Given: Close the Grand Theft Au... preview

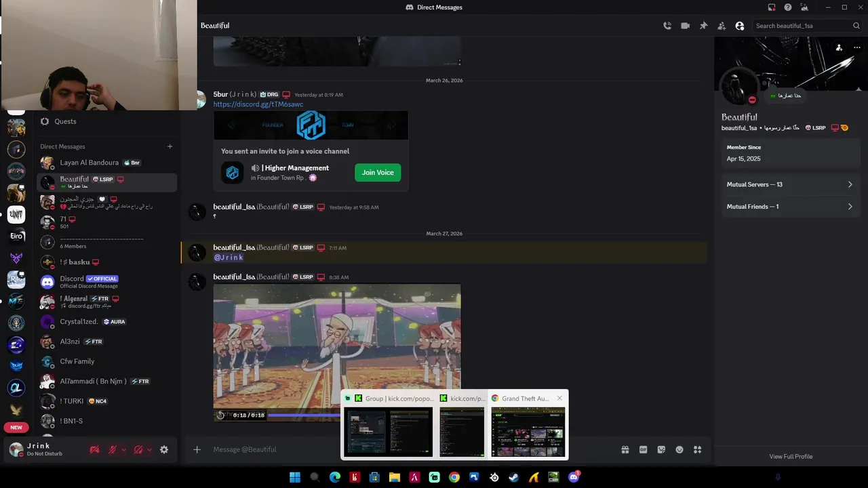Looking at the screenshot, I should coord(559,399).
